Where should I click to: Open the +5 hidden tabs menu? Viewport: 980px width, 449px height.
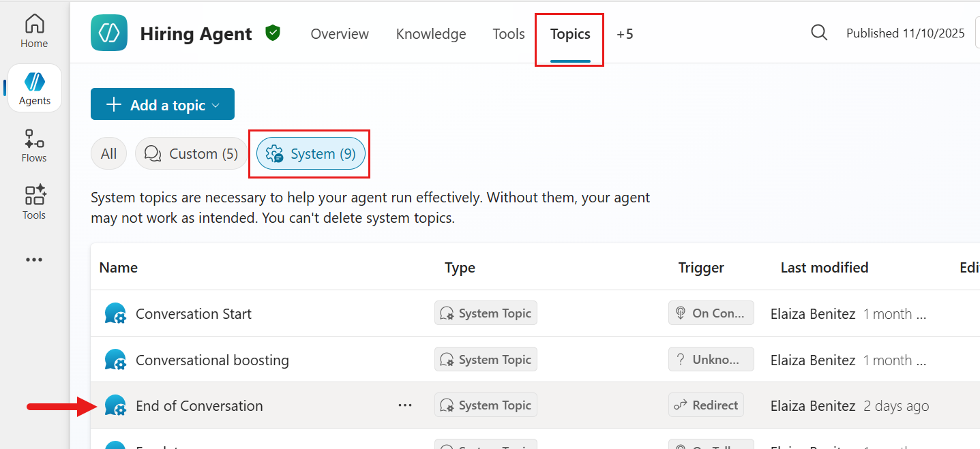point(625,33)
